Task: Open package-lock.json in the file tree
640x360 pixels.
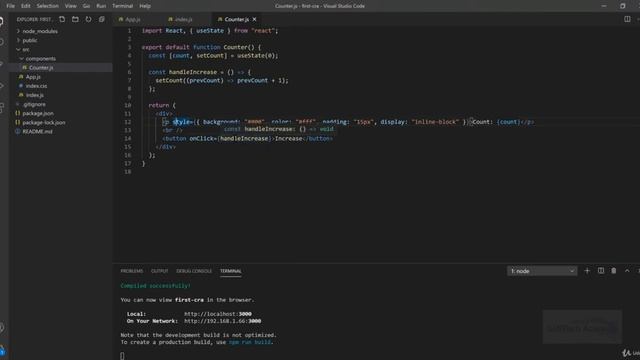Action: point(44,122)
